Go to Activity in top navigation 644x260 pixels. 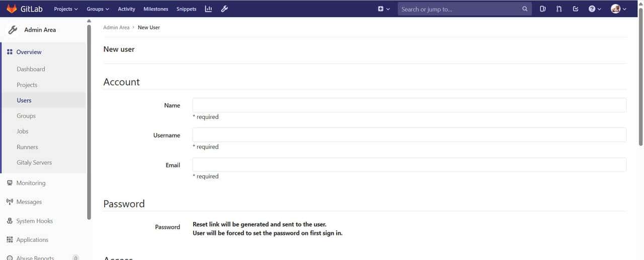click(x=126, y=9)
